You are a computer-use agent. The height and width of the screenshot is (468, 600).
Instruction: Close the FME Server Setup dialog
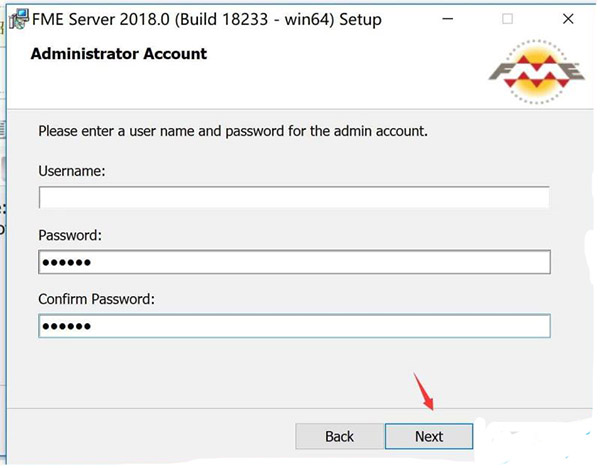[561, 19]
